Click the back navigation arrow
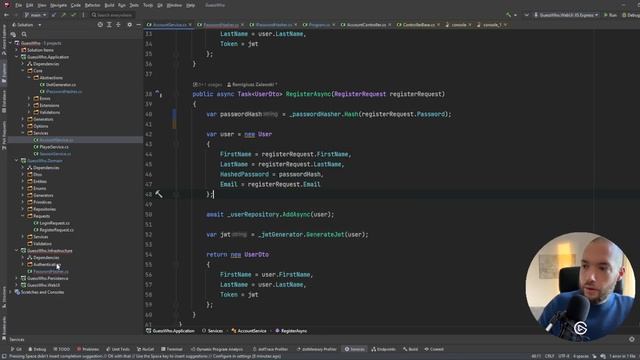640x360 pixels. point(7,15)
